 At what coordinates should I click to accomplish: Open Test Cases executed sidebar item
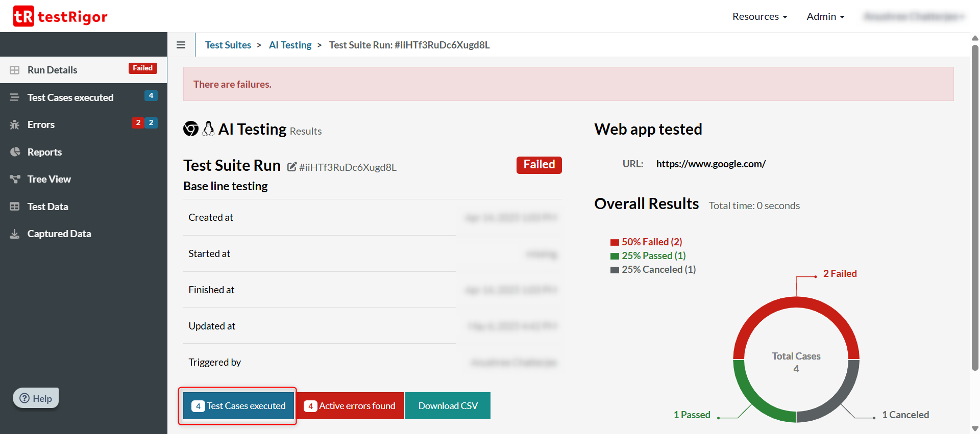(70, 97)
